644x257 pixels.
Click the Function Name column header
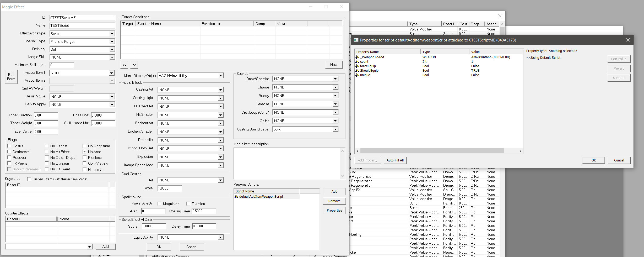point(168,24)
